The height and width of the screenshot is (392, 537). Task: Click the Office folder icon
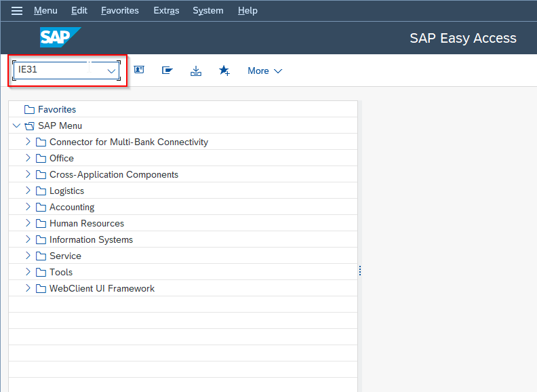tap(41, 158)
